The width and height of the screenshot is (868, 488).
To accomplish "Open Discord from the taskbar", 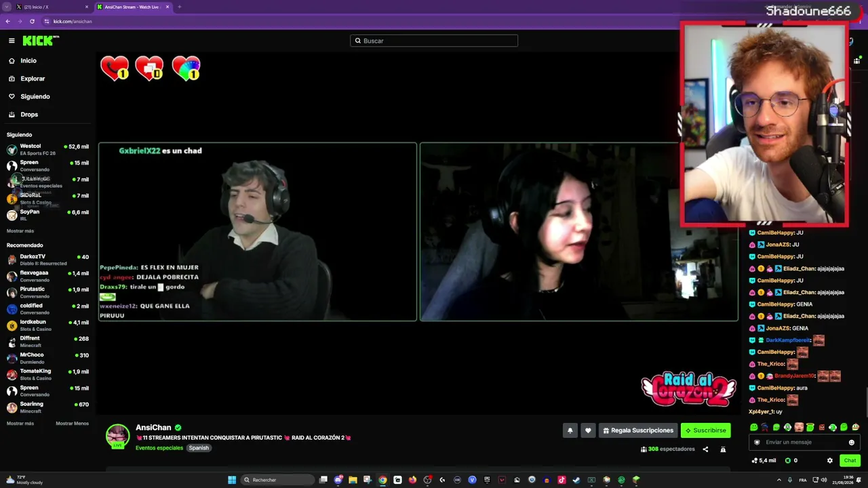I will (x=338, y=480).
